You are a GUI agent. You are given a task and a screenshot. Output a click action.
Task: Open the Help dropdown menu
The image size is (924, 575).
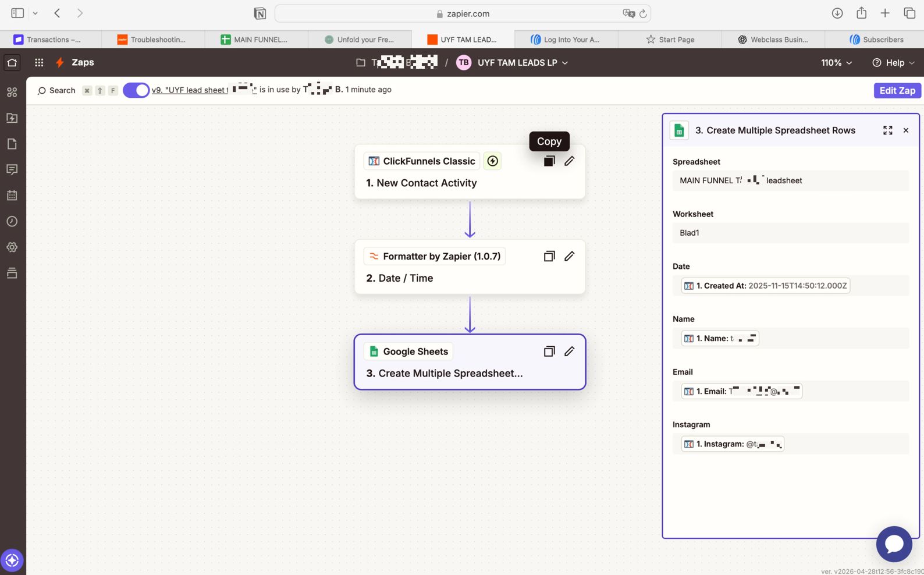(x=893, y=62)
